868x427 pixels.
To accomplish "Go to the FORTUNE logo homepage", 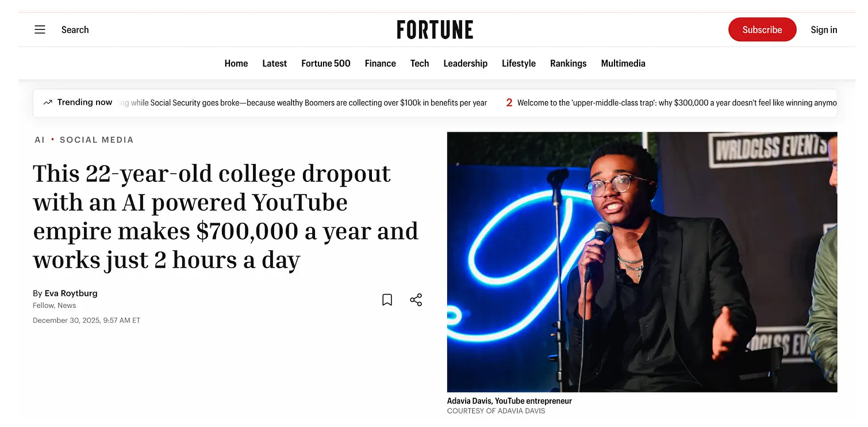I will 435,30.
